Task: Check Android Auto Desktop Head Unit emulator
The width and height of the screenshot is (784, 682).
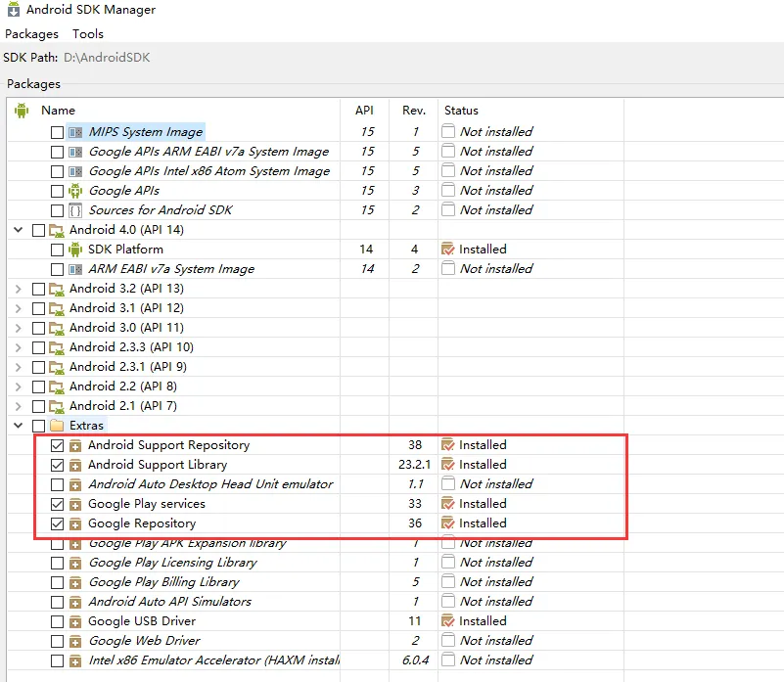Action: tap(57, 484)
